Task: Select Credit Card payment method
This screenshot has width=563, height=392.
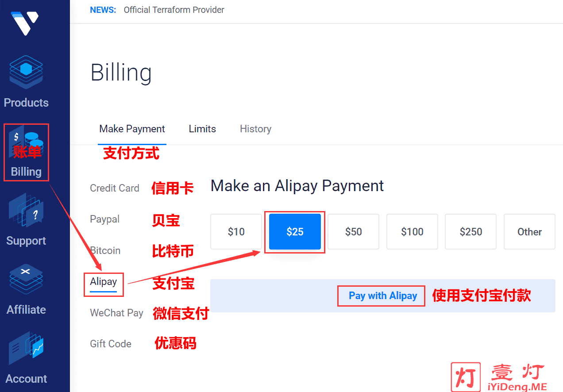Action: click(115, 188)
